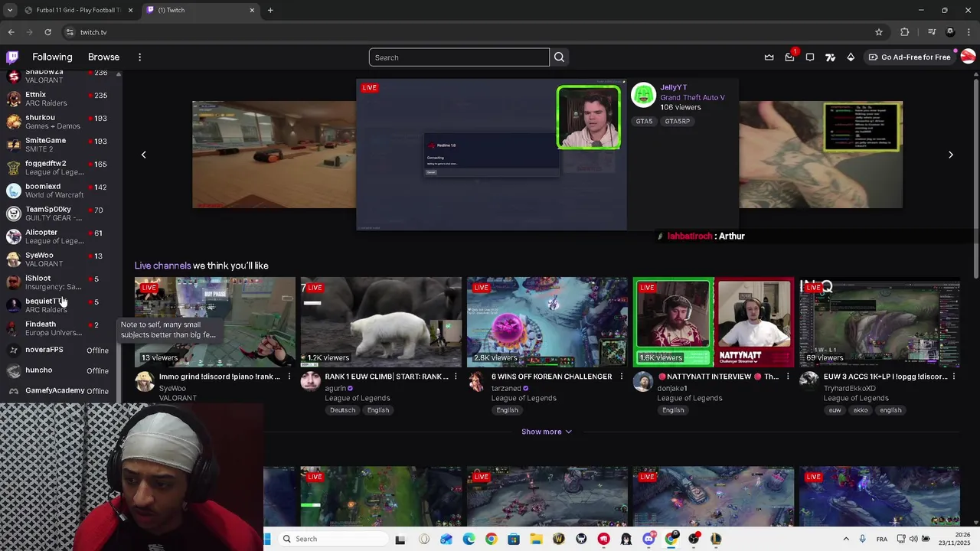Select the Deutsch tag under agurin

[x=342, y=410]
